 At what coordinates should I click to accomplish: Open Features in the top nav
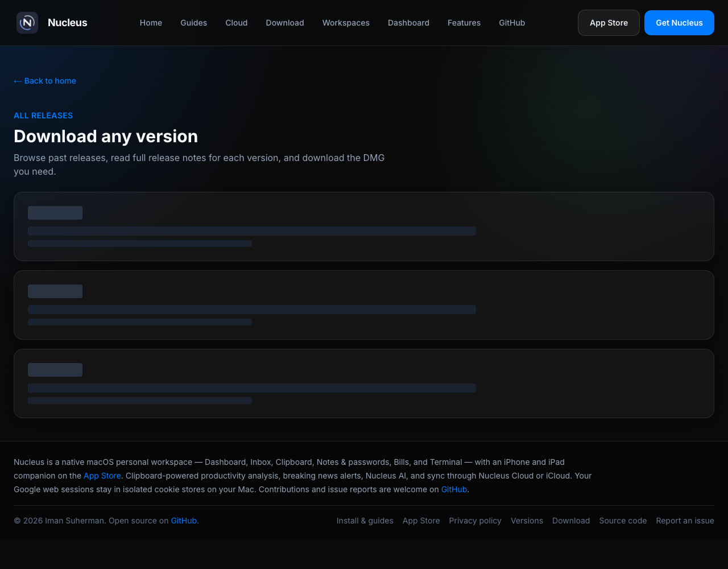click(x=464, y=23)
